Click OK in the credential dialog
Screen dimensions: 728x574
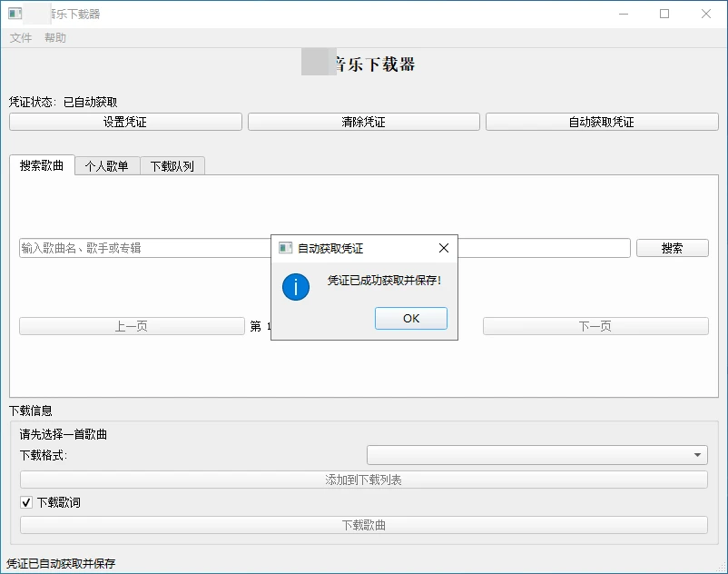point(410,318)
